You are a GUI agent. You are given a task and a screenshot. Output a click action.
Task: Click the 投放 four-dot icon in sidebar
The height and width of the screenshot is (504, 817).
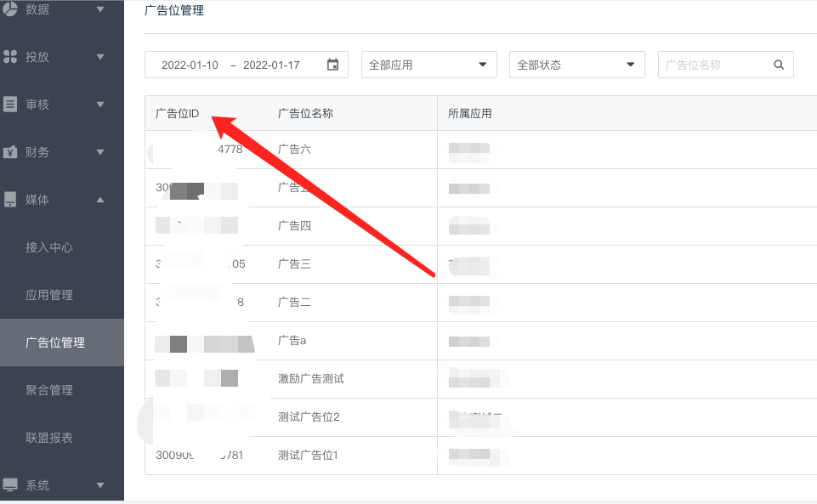click(x=10, y=57)
